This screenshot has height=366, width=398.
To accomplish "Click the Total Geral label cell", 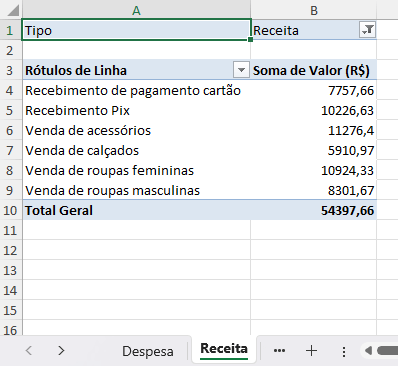I will pyautogui.click(x=136, y=210).
